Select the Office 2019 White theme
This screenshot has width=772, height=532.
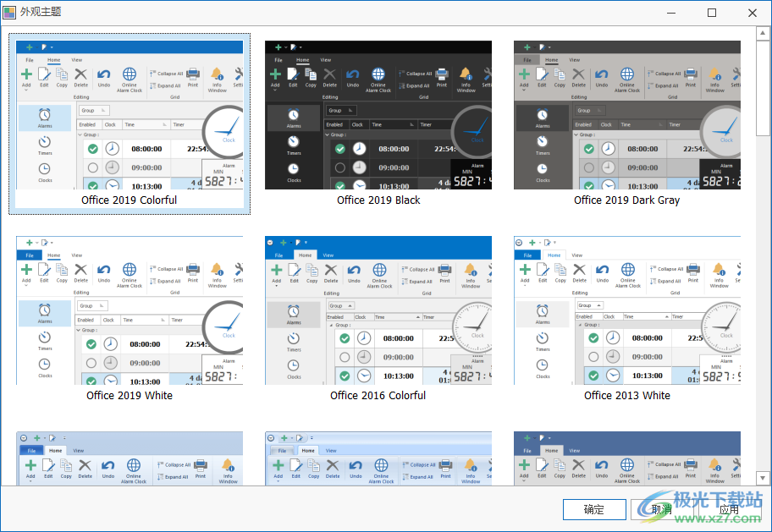[x=130, y=320]
